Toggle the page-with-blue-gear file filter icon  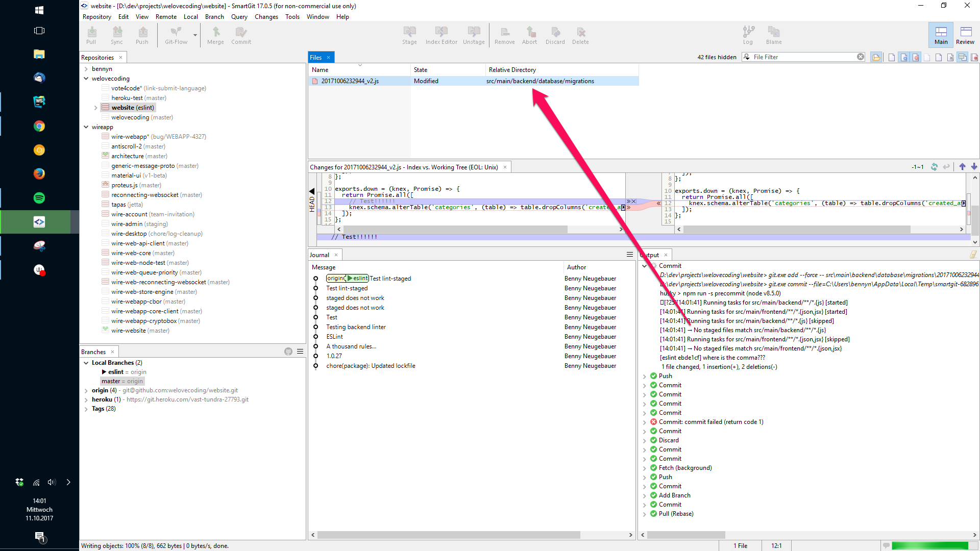point(904,57)
